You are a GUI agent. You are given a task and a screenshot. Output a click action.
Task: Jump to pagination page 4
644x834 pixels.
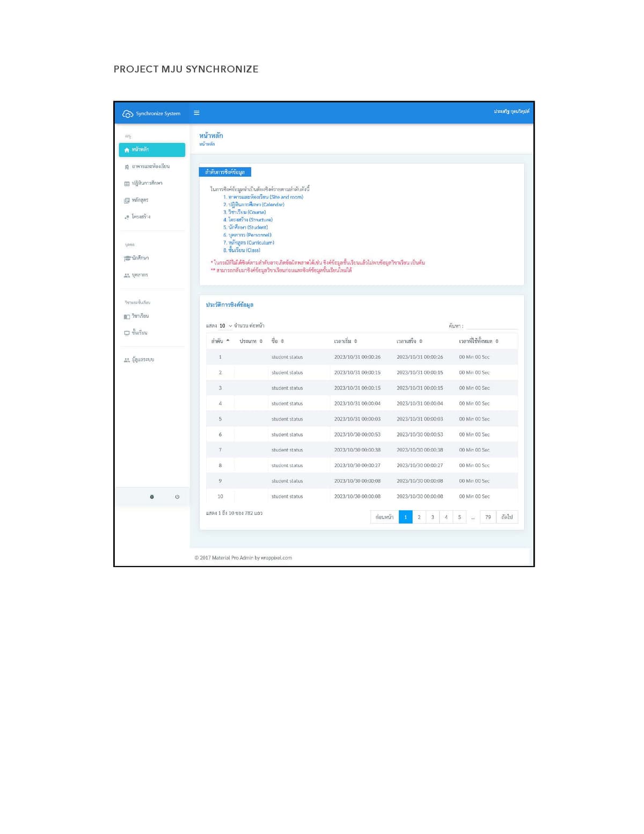pos(446,517)
